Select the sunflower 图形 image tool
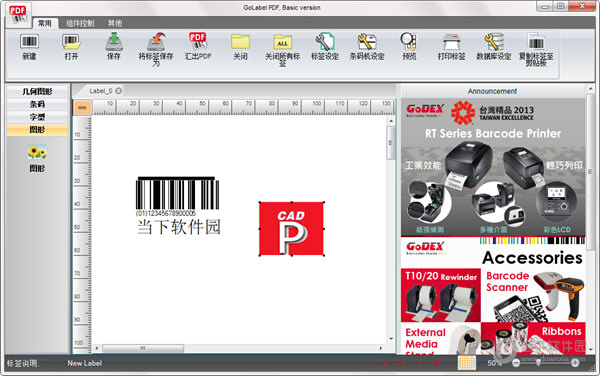Image resolution: width=600 pixels, height=376 pixels. 37,158
